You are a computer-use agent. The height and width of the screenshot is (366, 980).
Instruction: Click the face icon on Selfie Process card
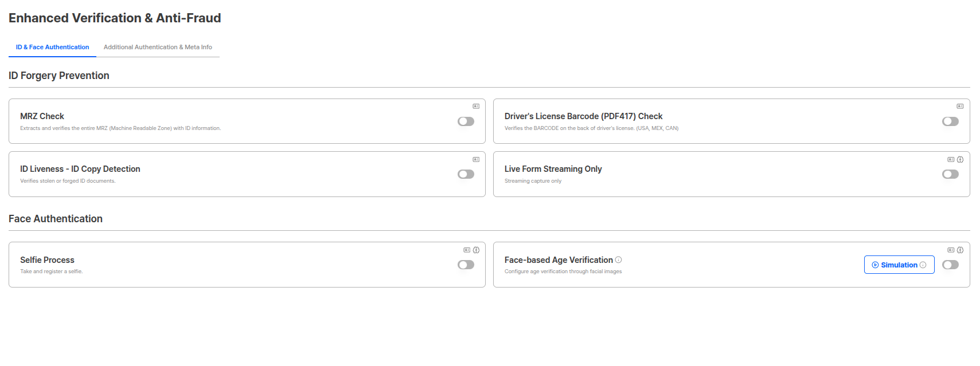pos(477,250)
